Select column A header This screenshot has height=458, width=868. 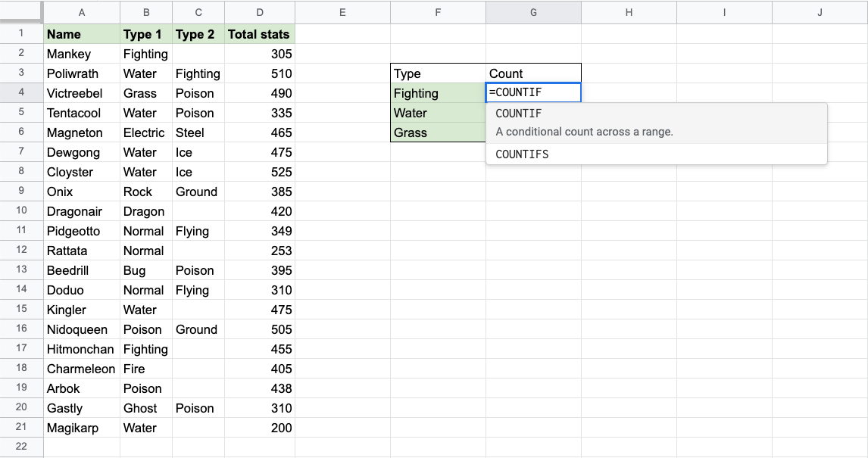click(x=82, y=13)
